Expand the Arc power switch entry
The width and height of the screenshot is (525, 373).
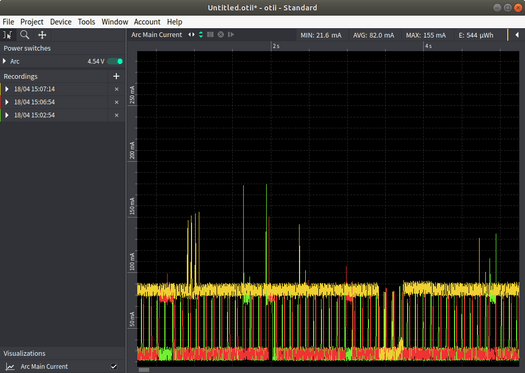[x=5, y=61]
